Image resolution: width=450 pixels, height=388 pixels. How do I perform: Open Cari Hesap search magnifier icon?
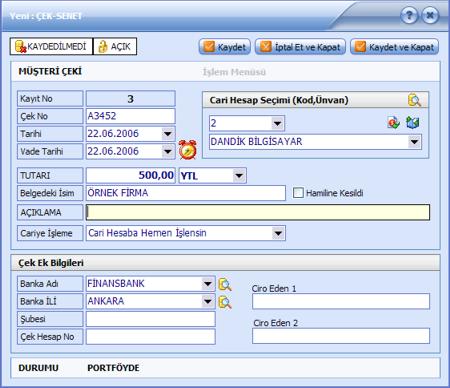click(x=414, y=100)
